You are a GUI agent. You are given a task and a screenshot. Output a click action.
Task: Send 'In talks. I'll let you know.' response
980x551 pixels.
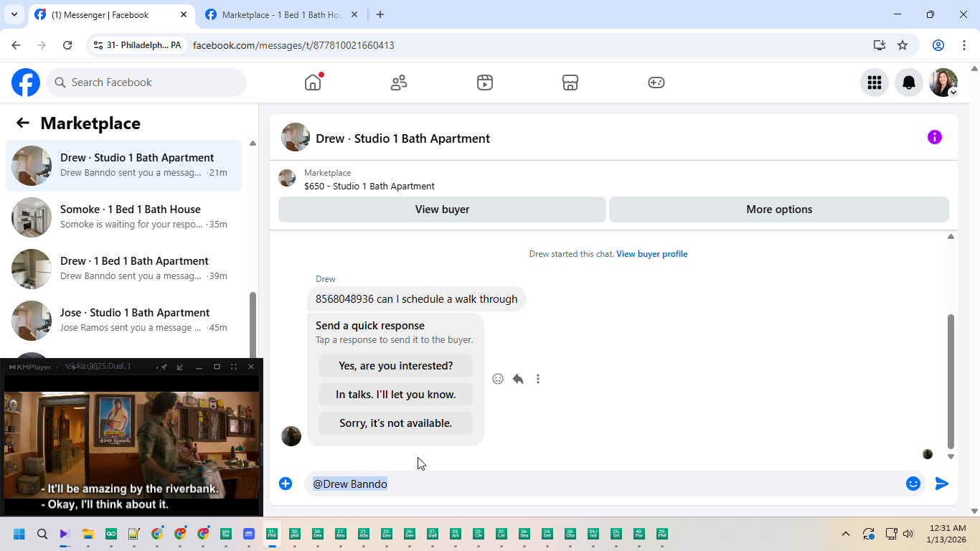[396, 395]
